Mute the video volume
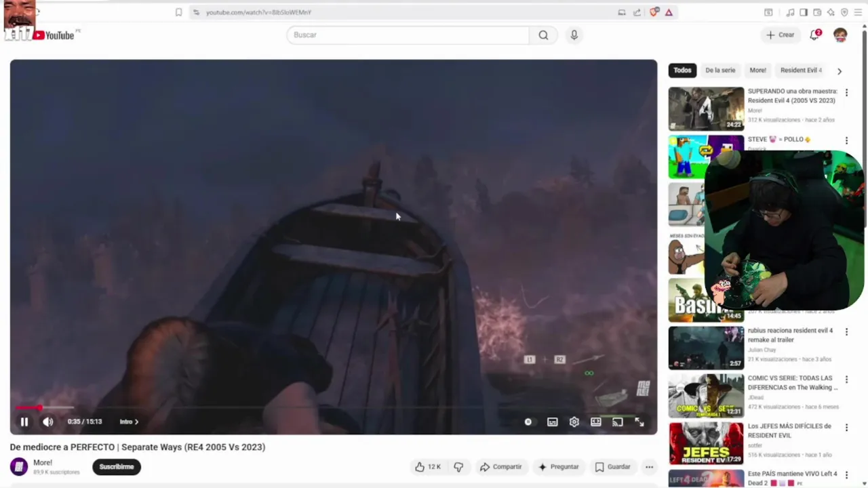Image resolution: width=868 pixels, height=488 pixels. coord(48,422)
